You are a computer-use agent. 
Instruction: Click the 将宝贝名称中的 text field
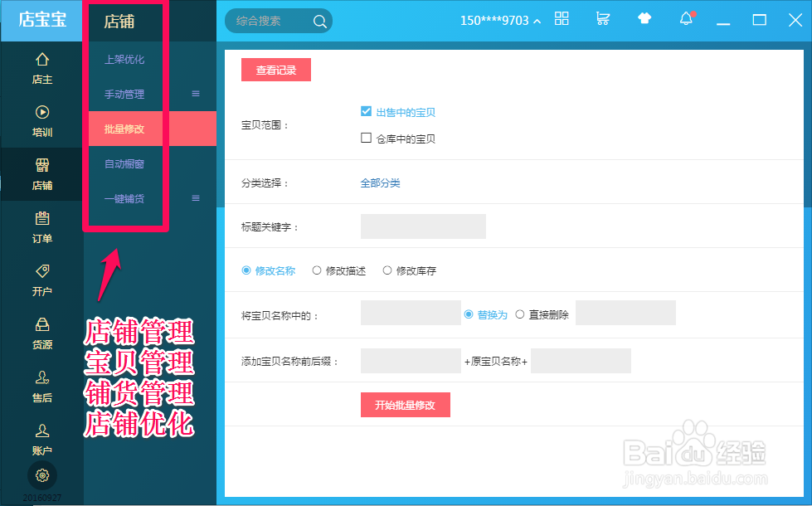tap(411, 313)
